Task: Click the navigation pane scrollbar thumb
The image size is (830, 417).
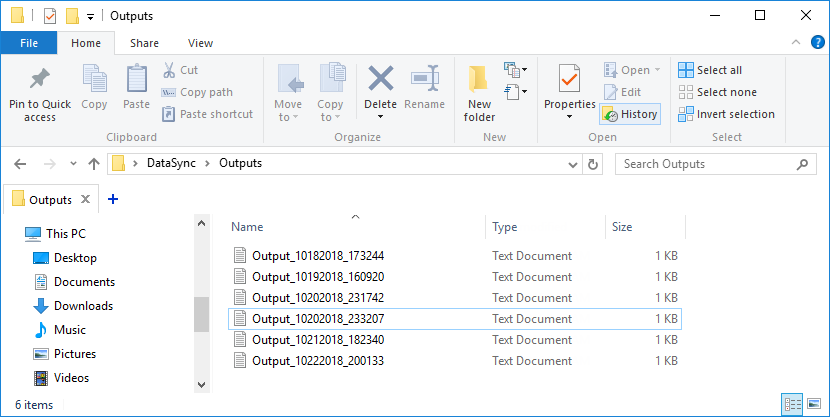Action: coord(200,312)
